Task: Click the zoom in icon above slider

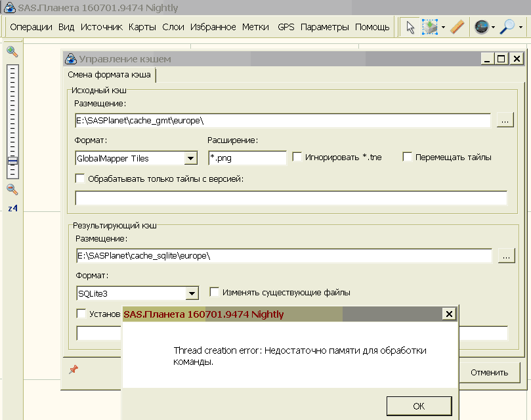Action: point(12,52)
